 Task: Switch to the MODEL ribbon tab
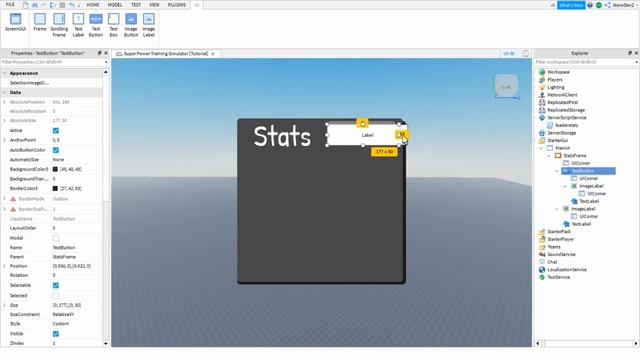click(115, 5)
